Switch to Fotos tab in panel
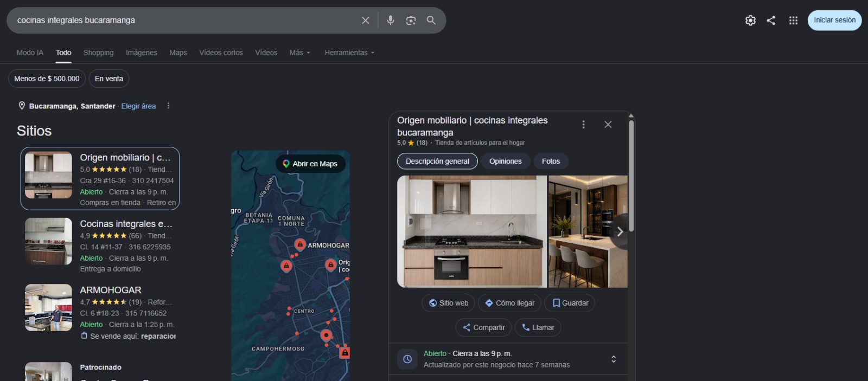Viewport: 868px width, 381px height. pos(551,161)
